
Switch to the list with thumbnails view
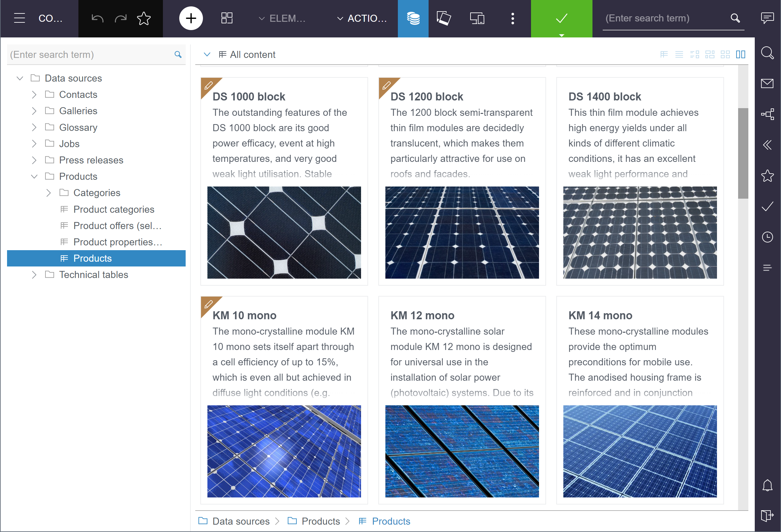695,54
